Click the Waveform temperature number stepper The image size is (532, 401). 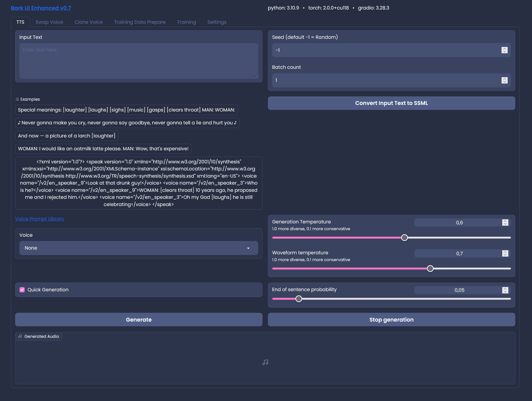[505, 253]
